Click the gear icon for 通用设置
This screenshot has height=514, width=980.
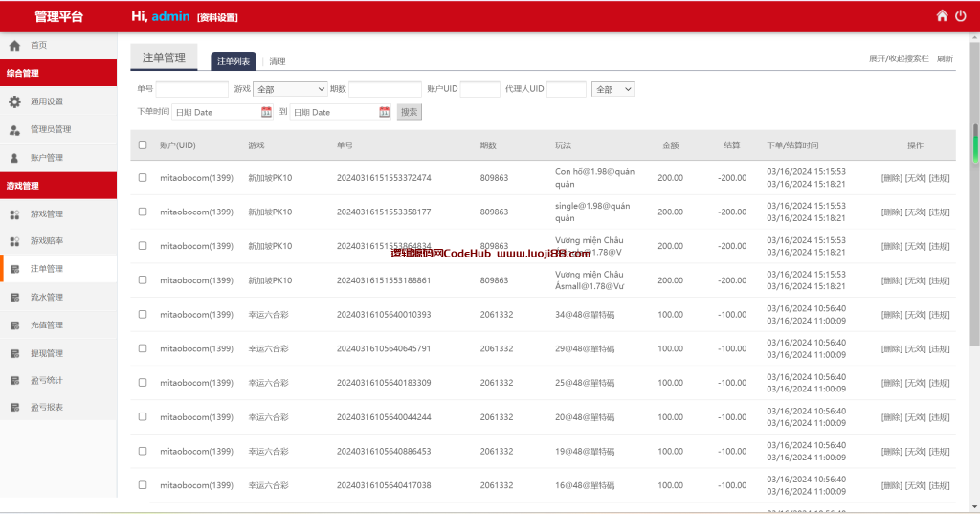click(15, 101)
